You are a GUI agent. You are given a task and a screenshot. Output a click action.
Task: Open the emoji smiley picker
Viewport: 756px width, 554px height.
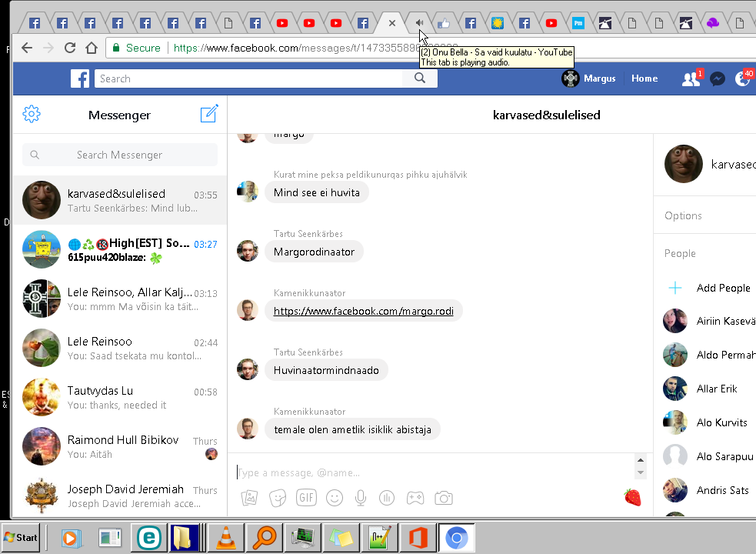(334, 498)
